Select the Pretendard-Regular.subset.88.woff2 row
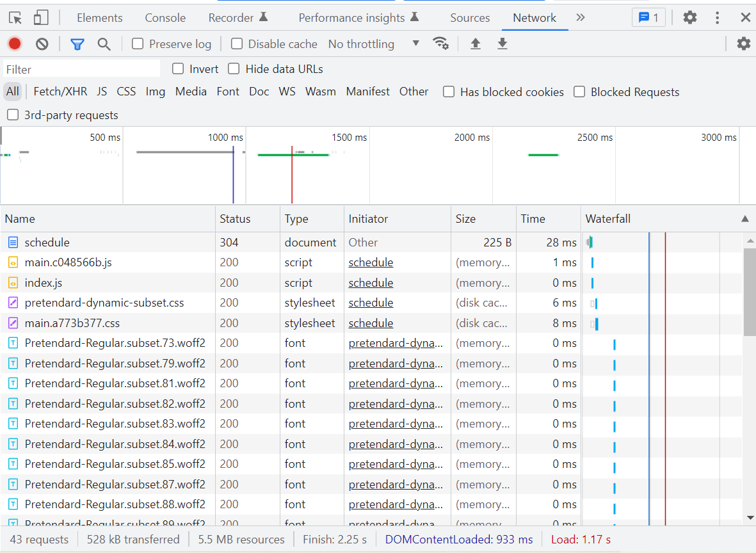Viewport: 756px width, 553px height. click(x=371, y=504)
